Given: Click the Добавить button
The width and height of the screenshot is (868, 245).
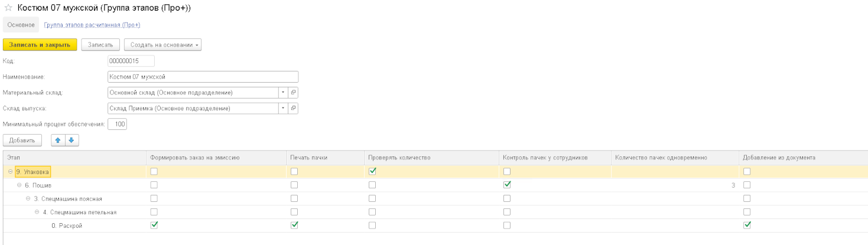Looking at the screenshot, I should [22, 140].
